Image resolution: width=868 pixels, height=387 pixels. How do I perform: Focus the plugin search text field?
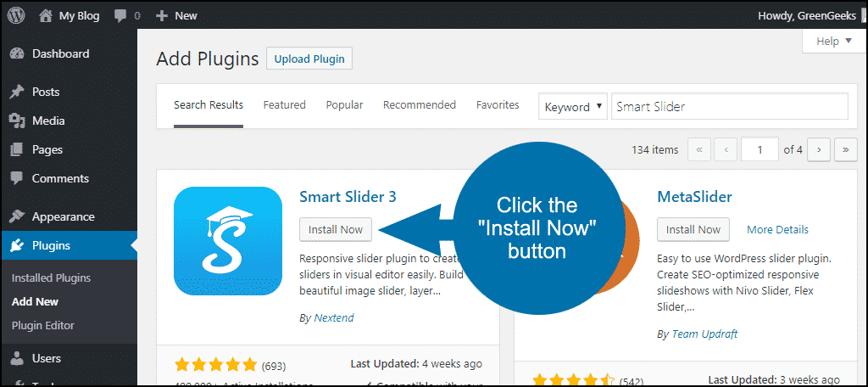coord(729,107)
